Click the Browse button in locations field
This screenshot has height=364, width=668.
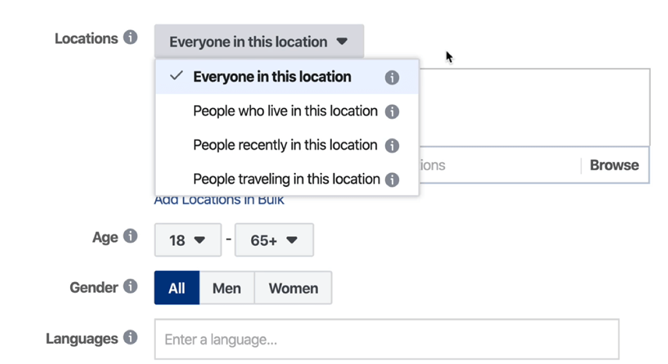point(614,165)
